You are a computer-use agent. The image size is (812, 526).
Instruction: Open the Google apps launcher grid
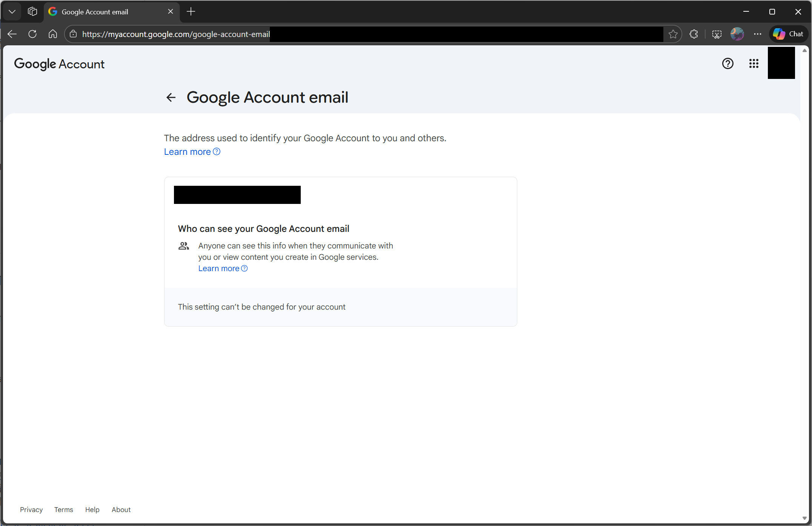tap(754, 63)
